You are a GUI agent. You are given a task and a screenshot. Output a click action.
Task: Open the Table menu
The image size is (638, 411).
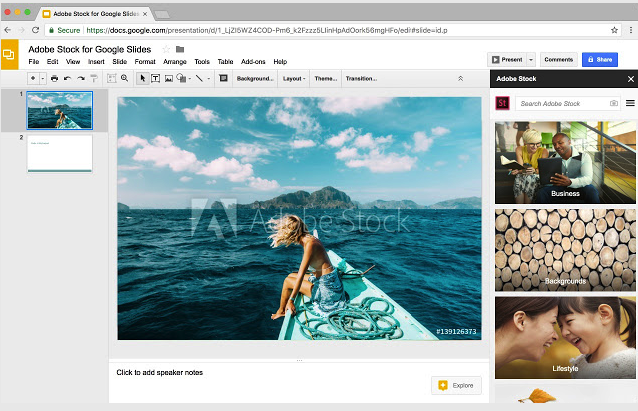point(225,61)
